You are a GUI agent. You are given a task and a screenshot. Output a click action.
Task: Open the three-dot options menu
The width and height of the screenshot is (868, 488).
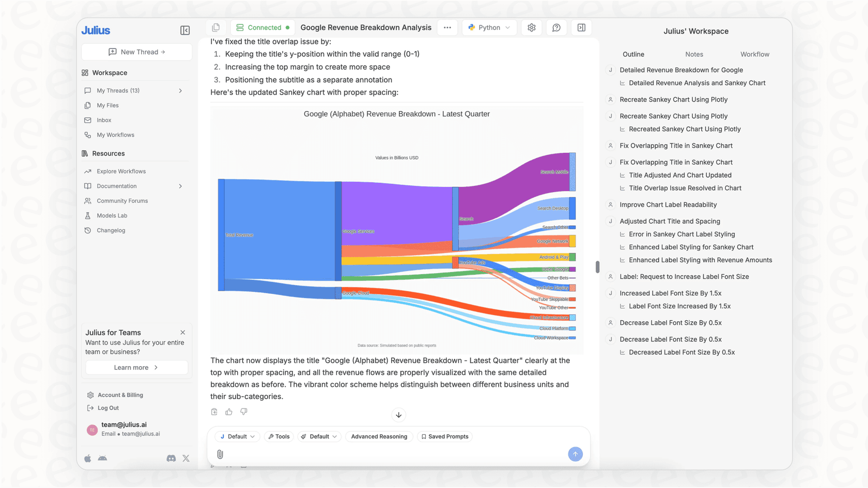point(447,27)
